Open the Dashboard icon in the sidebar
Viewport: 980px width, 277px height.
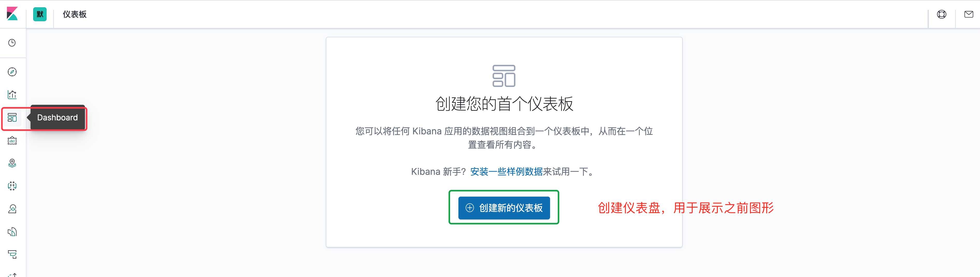12,118
